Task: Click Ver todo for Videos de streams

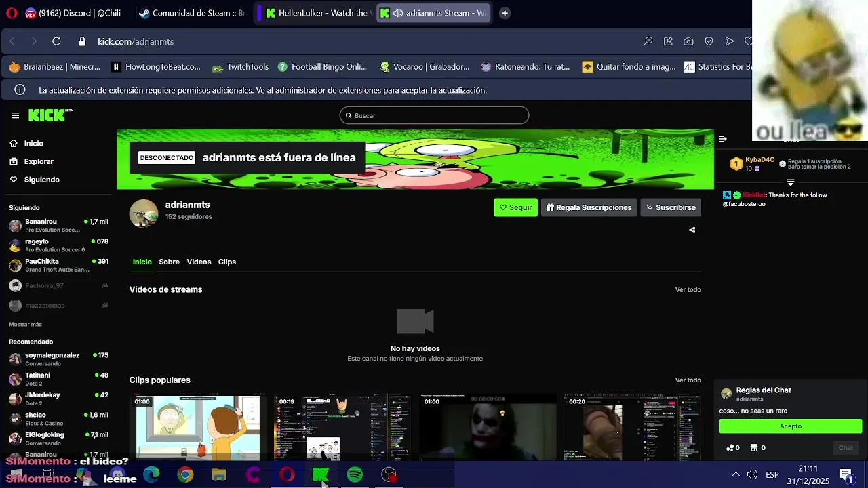Action: point(688,290)
